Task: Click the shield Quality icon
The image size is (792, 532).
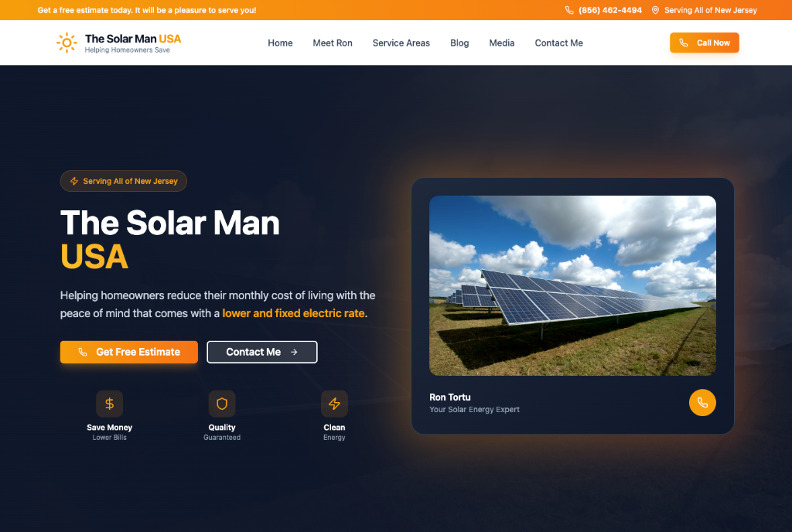Action: tap(222, 404)
